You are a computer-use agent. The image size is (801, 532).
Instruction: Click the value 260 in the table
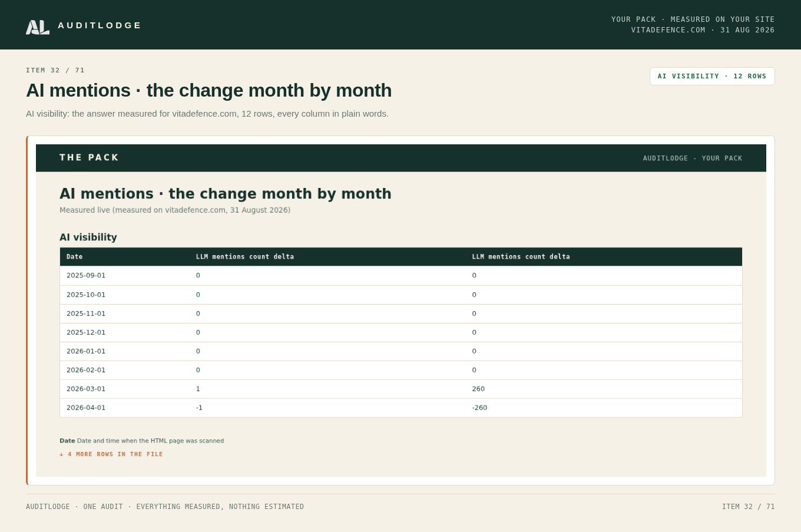(x=478, y=389)
